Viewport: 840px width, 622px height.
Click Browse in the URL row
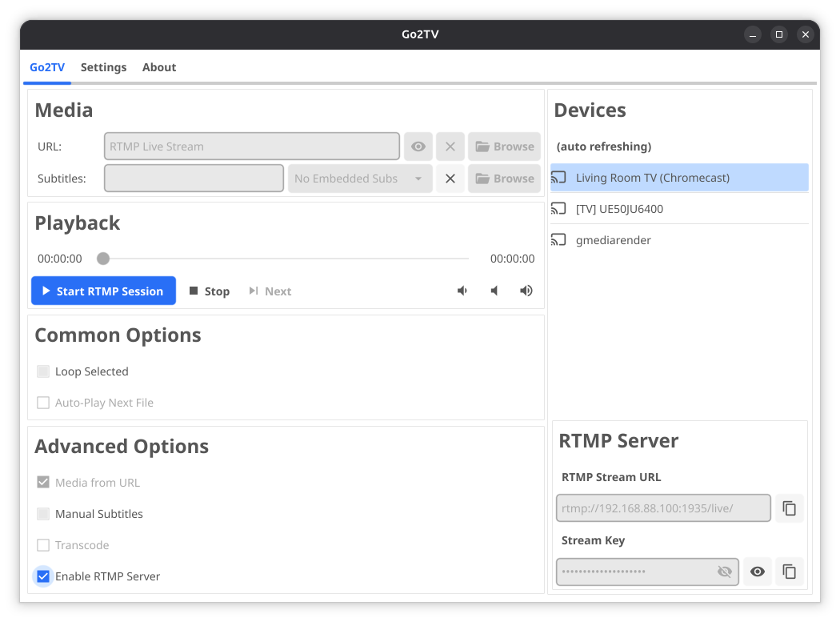click(x=504, y=146)
